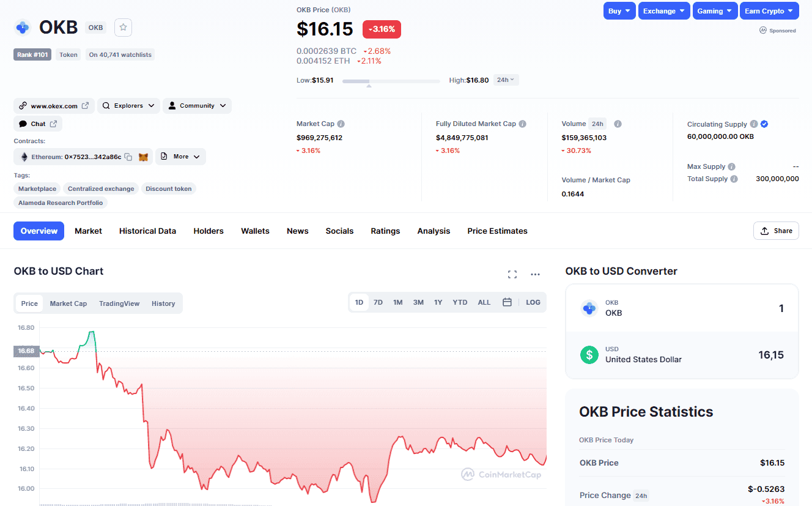The image size is (812, 506).
Task: Copy the Ethereum contract address
Action: [x=128, y=157]
